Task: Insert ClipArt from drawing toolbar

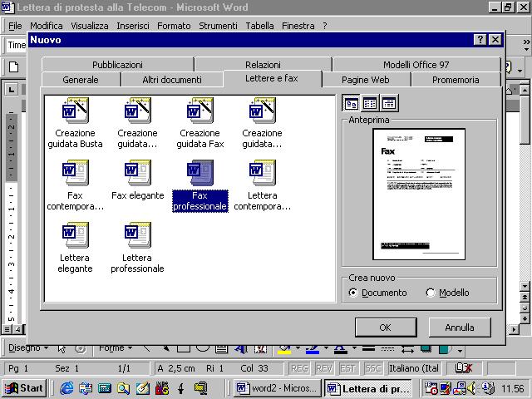Action: coord(260,349)
